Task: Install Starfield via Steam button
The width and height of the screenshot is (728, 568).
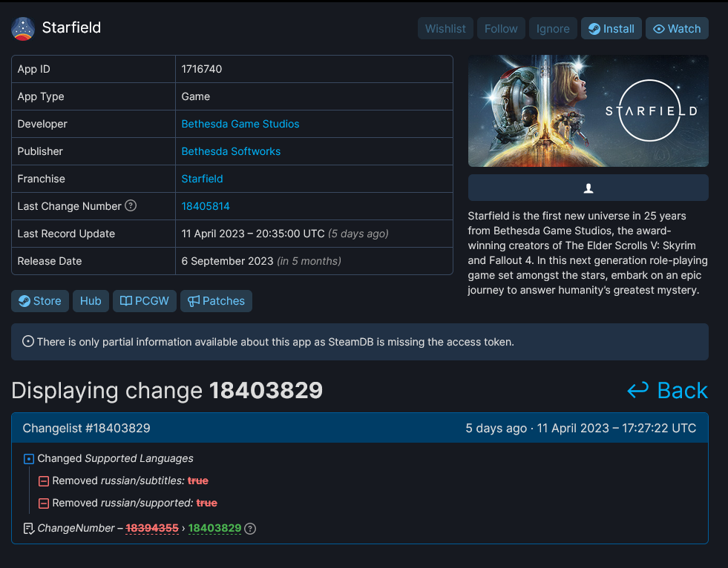Action: click(611, 29)
